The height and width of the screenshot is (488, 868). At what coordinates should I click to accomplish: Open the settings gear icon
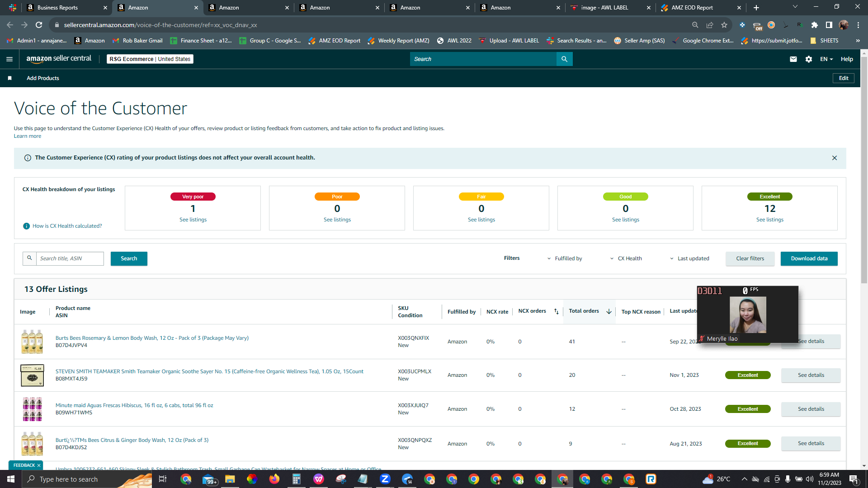click(809, 59)
